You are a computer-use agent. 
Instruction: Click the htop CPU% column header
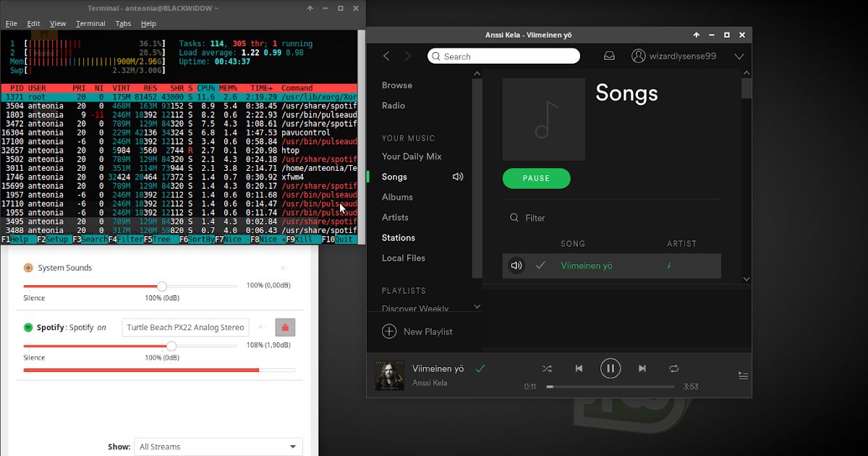click(206, 88)
